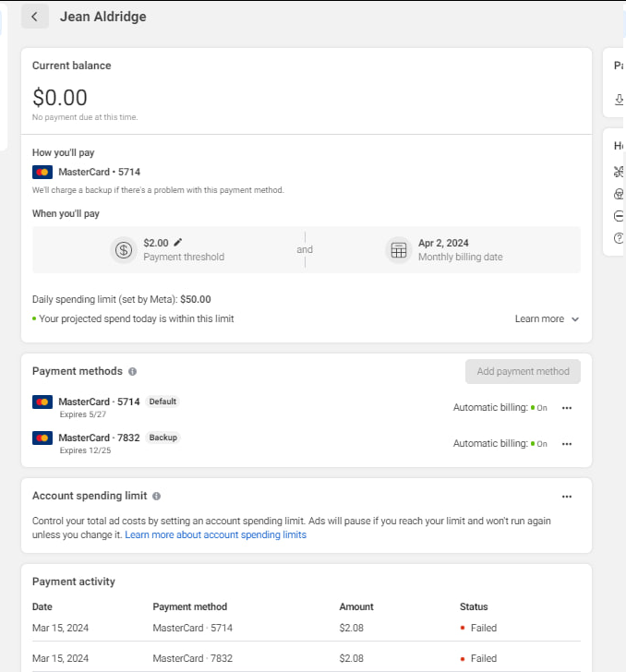Open Learn more about account spending limits link
Screen dimensions: 626x672
pos(215,534)
